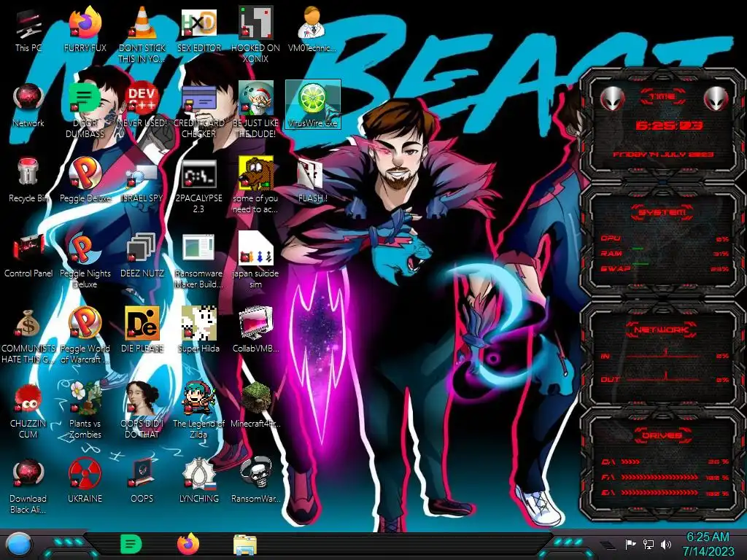Select the OOPS desktop shortcut
Image resolution: width=747 pixels, height=560 pixels.
click(142, 480)
